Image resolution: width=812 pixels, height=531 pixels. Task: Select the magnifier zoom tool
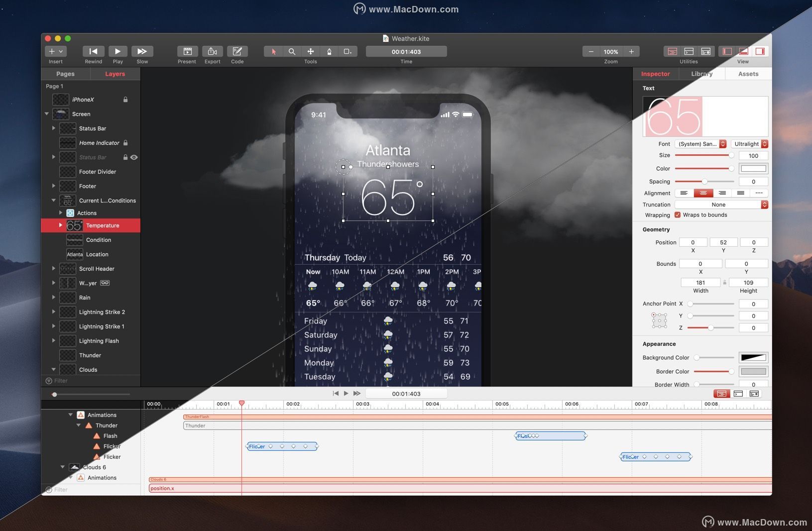tap(292, 51)
